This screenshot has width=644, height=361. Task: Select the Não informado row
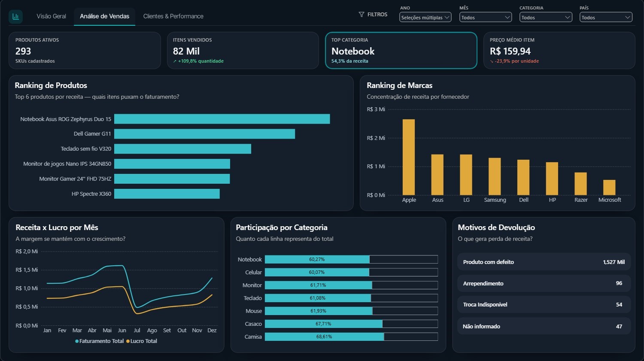(544, 326)
